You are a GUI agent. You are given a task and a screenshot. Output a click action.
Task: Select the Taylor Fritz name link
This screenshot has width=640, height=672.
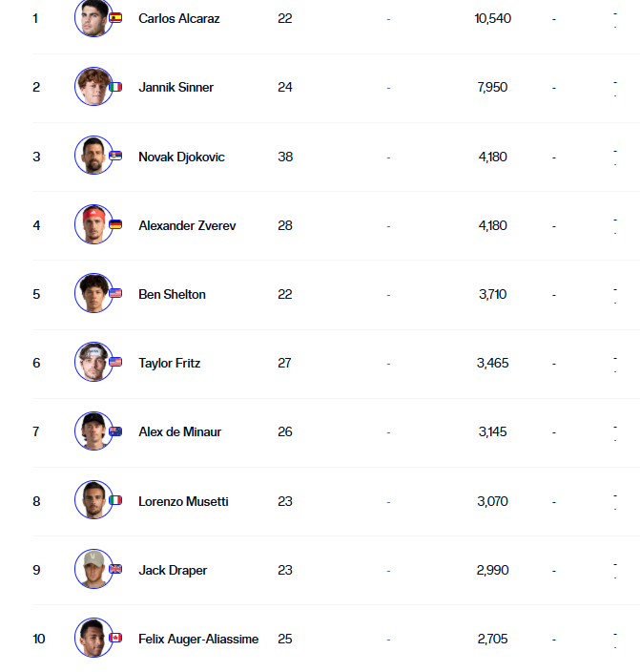tap(169, 363)
